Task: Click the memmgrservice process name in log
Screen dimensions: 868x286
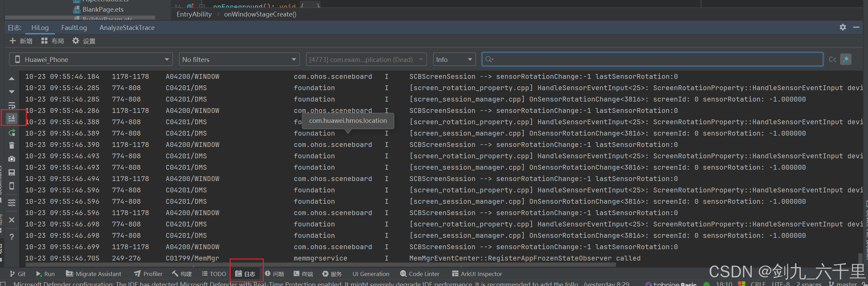Action: pyautogui.click(x=320, y=258)
